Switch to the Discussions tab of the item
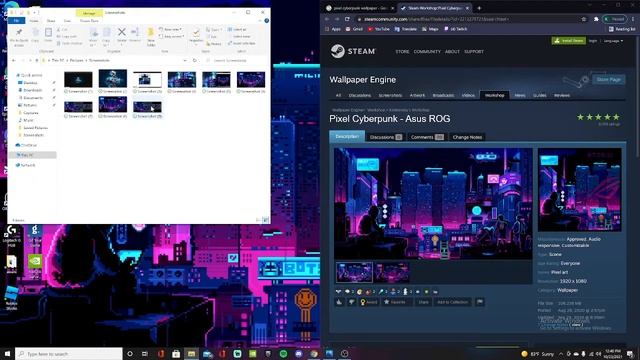The height and width of the screenshot is (360, 640). (x=386, y=137)
